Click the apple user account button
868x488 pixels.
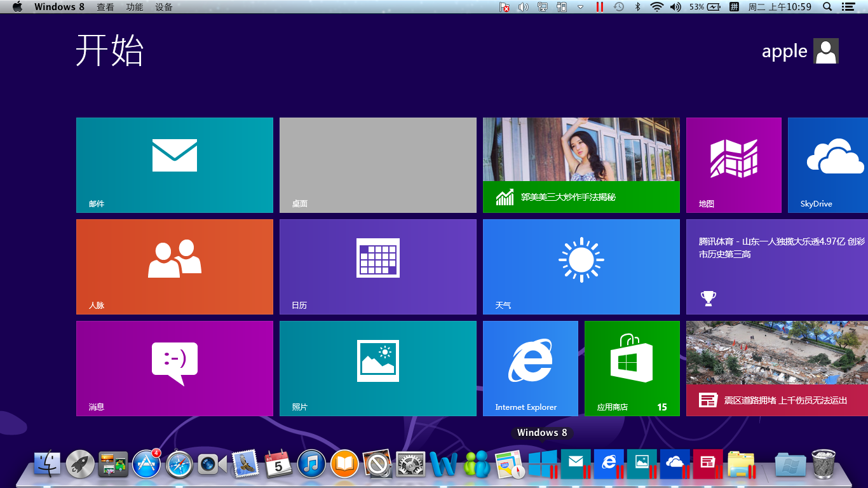pos(800,51)
